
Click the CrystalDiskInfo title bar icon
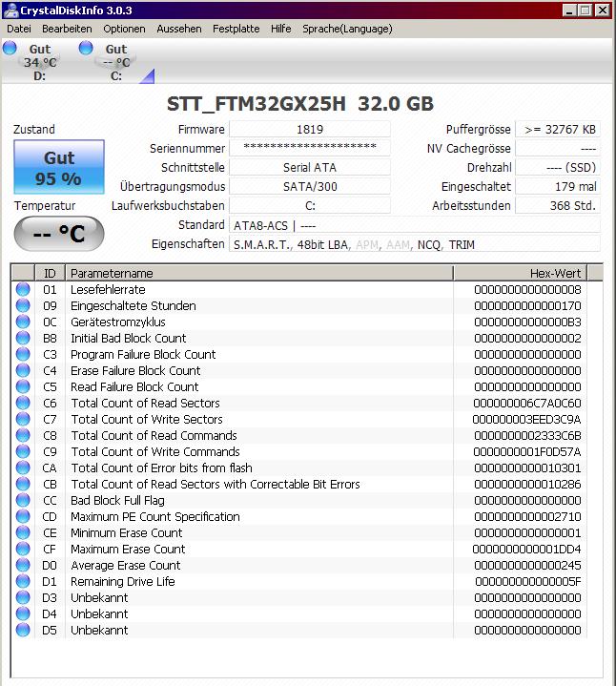(10, 10)
